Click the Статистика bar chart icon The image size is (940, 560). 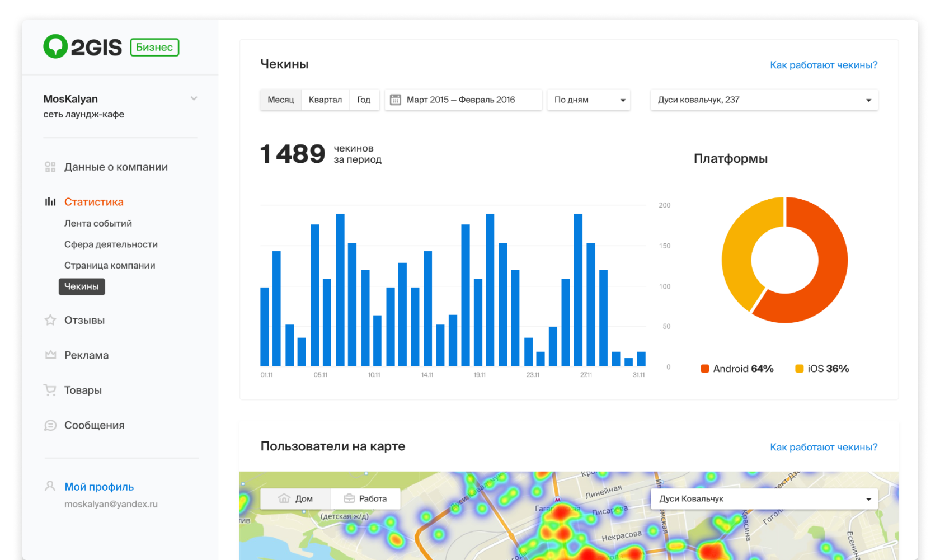point(50,201)
